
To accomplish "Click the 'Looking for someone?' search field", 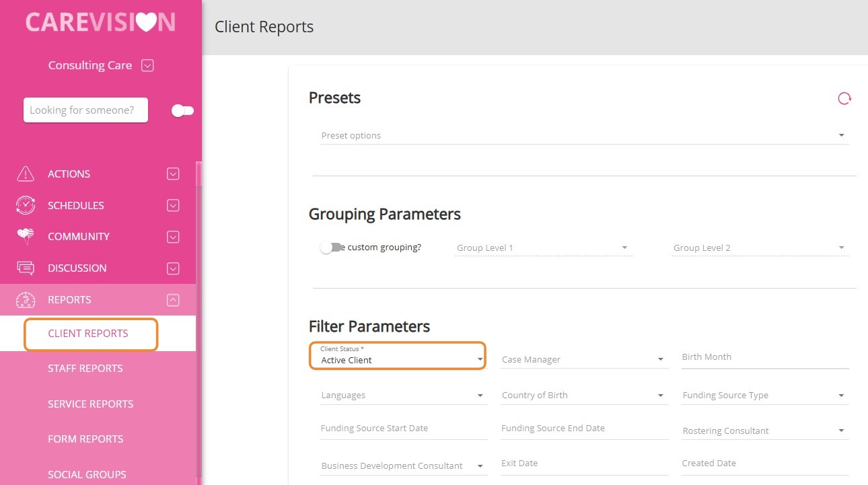I will tap(85, 110).
